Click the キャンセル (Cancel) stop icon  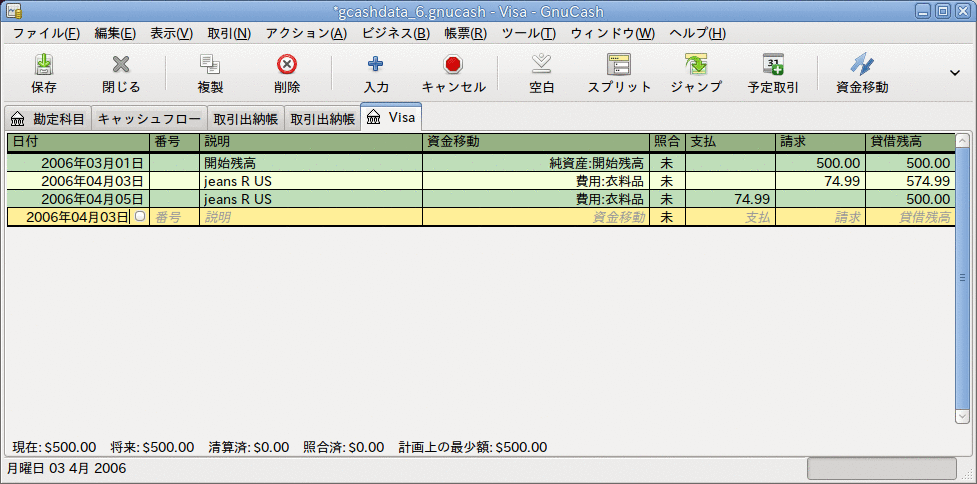coord(454,65)
